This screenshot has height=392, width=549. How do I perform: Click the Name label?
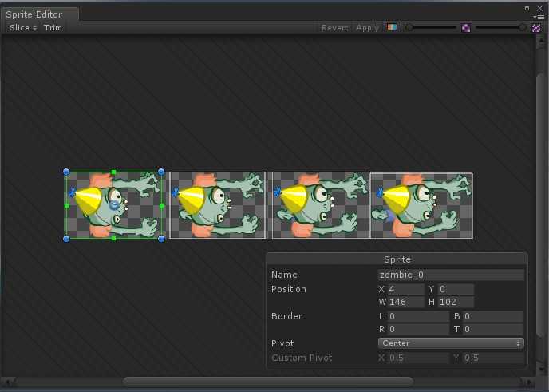click(284, 275)
